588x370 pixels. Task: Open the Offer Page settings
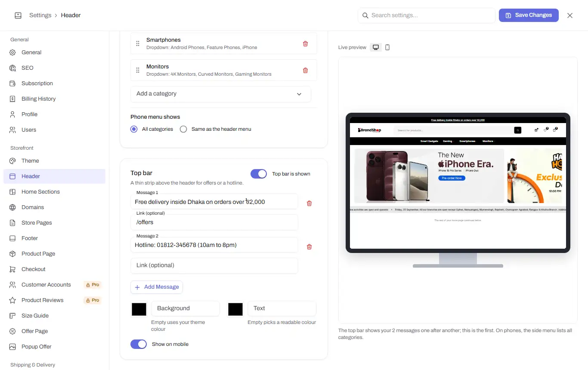54,331
